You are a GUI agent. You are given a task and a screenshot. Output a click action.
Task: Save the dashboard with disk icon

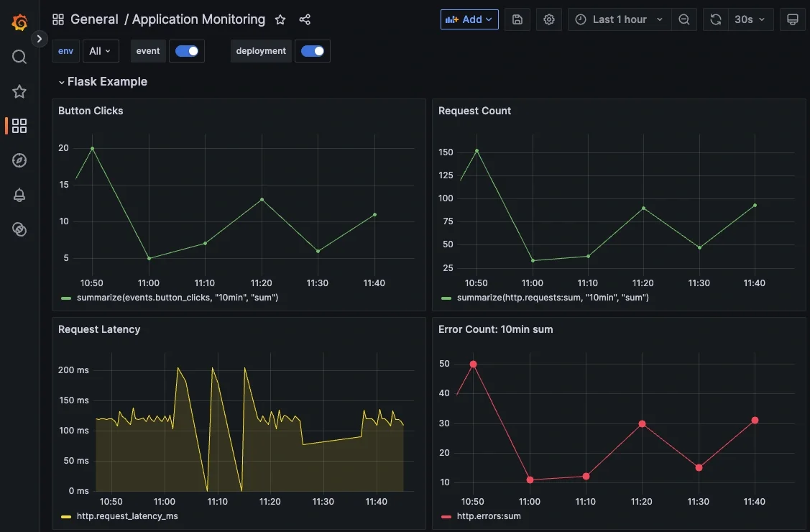click(517, 19)
